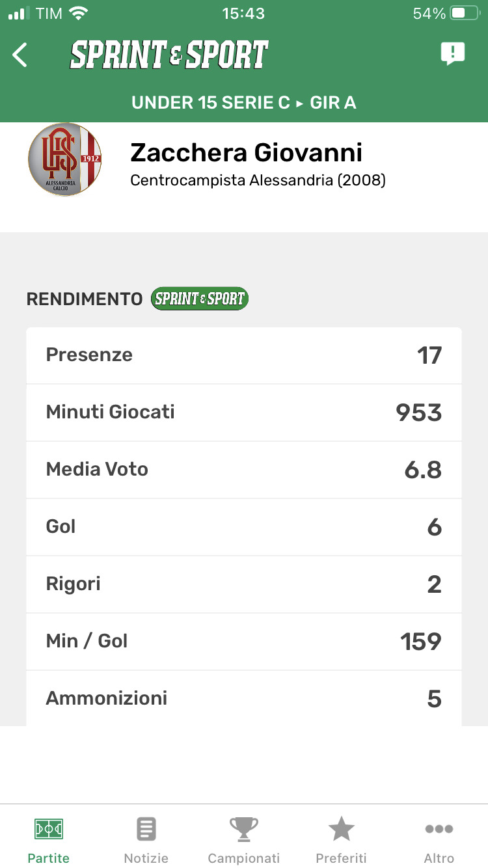The width and height of the screenshot is (488, 868).
Task: Tap the Minuti Giocati row
Action: [244, 413]
